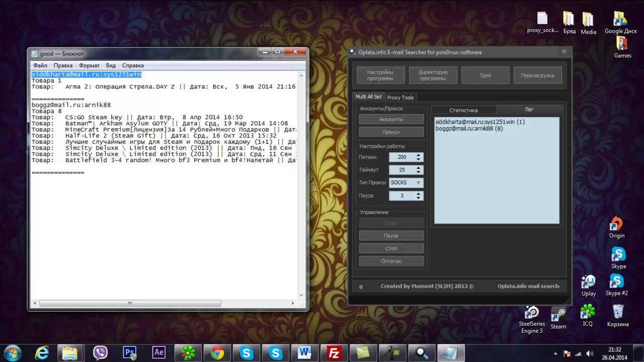
Task: Open Photoshop from the taskbar
Action: click(x=130, y=353)
